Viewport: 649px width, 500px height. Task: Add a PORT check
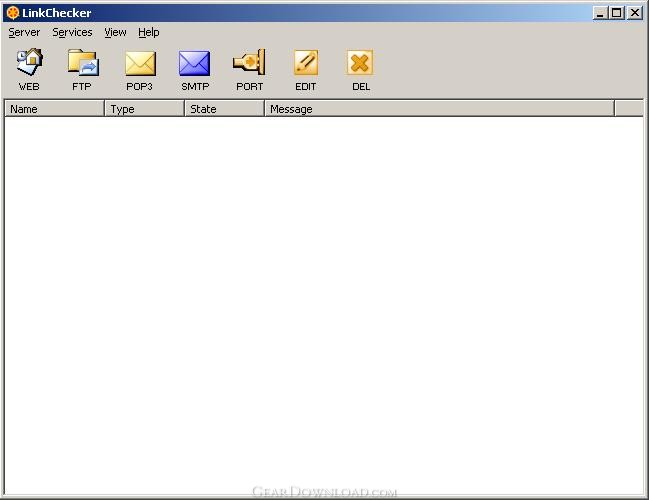click(249, 69)
